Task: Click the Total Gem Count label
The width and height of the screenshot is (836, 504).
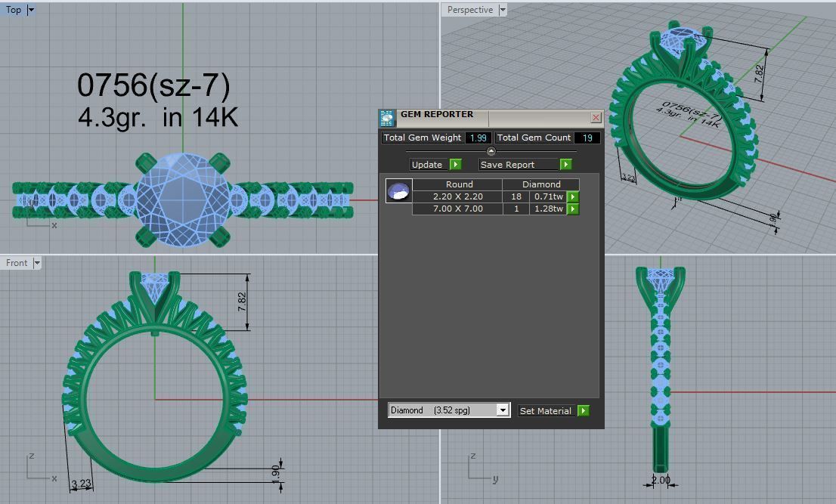Action: pyautogui.click(x=534, y=138)
